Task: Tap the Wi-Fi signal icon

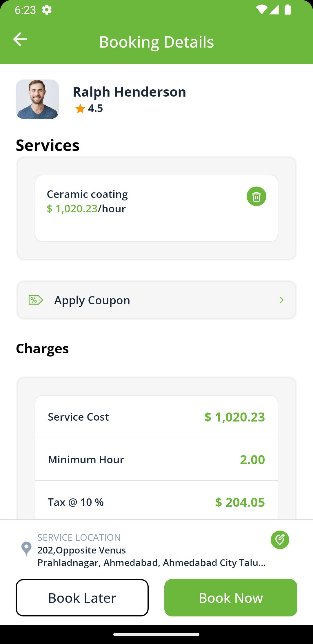Action: [x=261, y=10]
